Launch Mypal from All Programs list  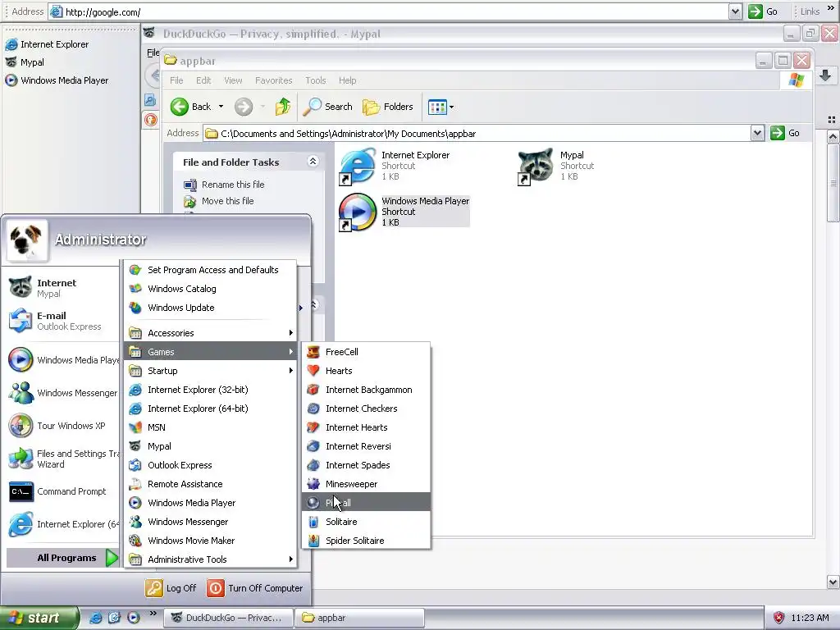[211, 445]
